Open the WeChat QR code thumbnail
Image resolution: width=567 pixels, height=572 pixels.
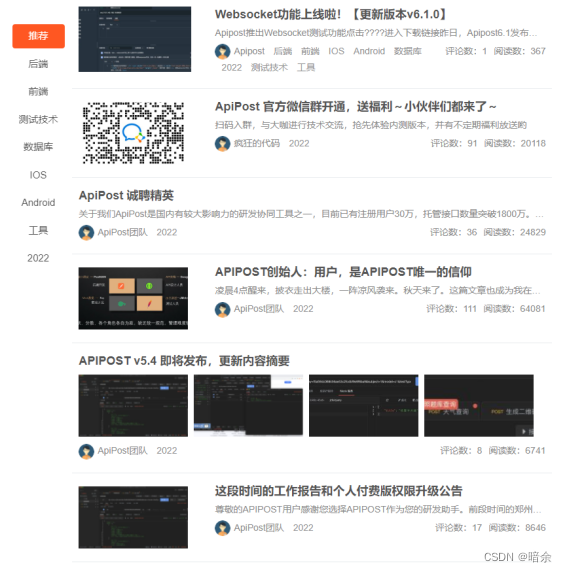(133, 132)
